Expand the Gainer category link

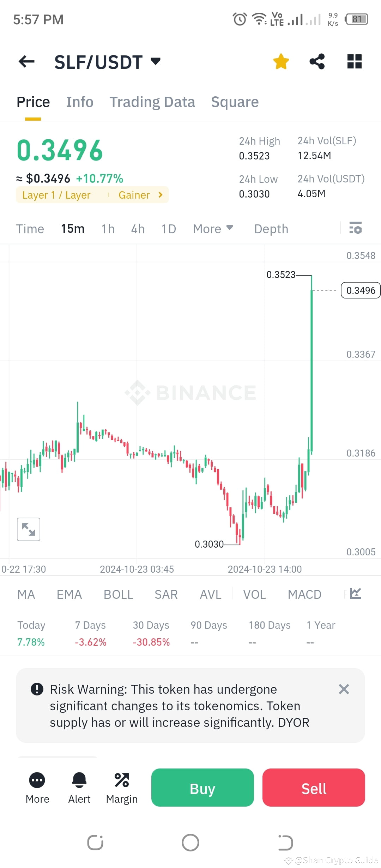[140, 194]
